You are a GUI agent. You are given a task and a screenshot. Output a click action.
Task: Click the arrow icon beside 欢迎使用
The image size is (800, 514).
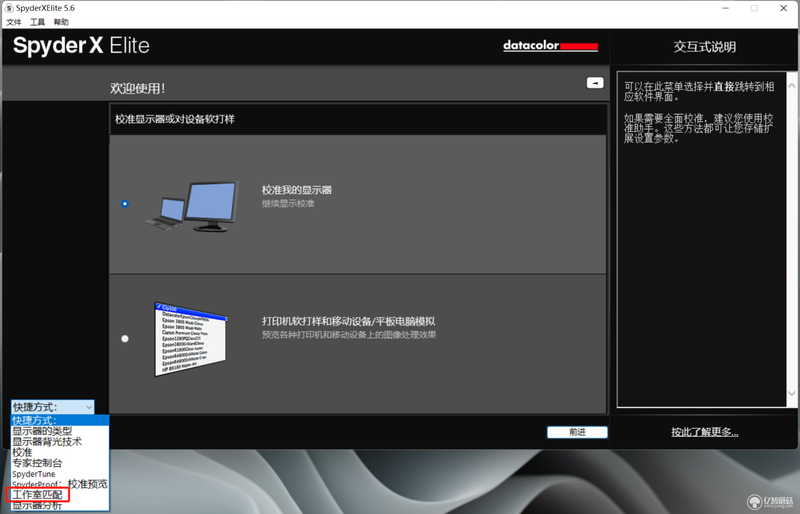click(595, 83)
